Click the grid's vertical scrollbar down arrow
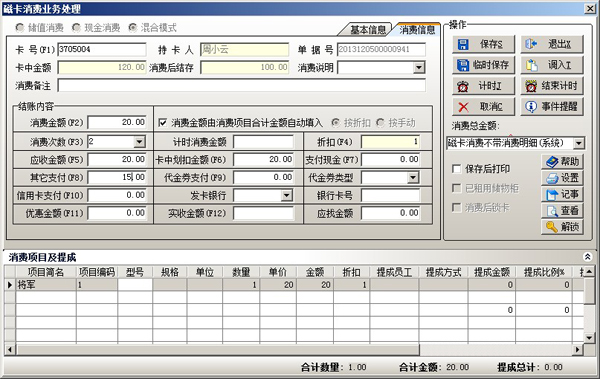 click(x=589, y=338)
